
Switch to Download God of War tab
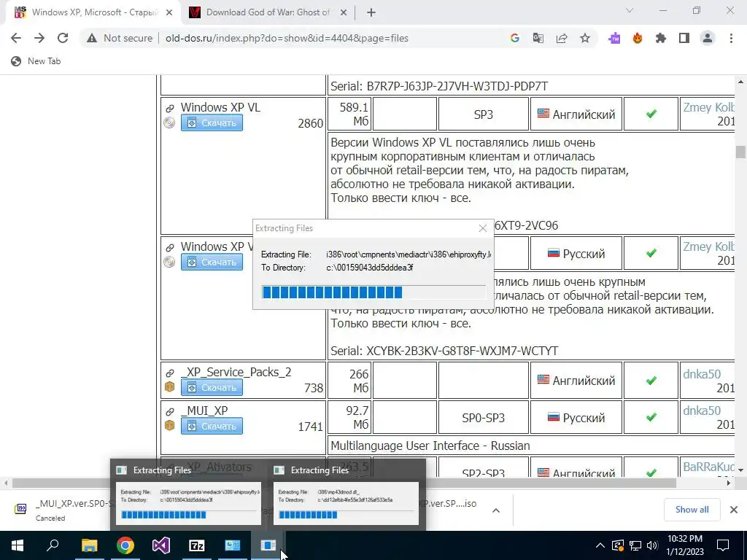pyautogui.click(x=268, y=12)
